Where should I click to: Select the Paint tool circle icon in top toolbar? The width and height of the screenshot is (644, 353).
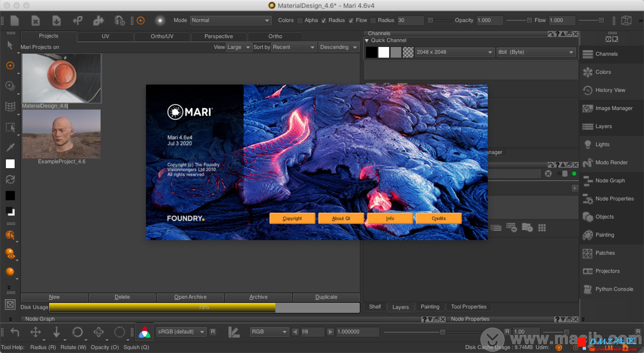click(141, 20)
